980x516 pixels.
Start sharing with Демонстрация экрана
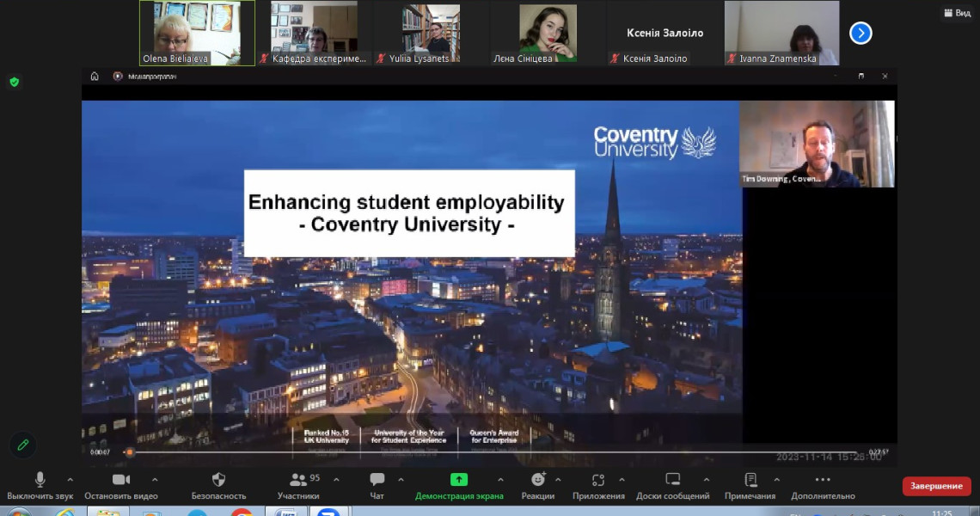pyautogui.click(x=459, y=486)
